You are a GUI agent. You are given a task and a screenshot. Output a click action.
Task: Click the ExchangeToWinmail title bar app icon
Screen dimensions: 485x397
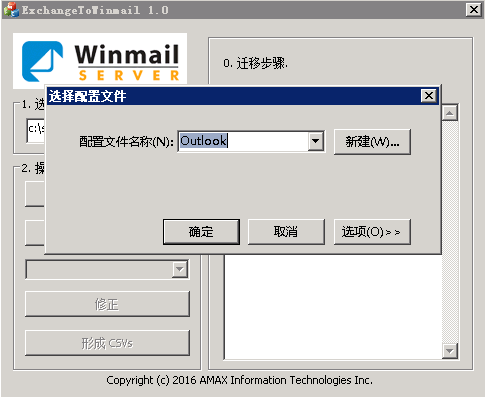11,10
